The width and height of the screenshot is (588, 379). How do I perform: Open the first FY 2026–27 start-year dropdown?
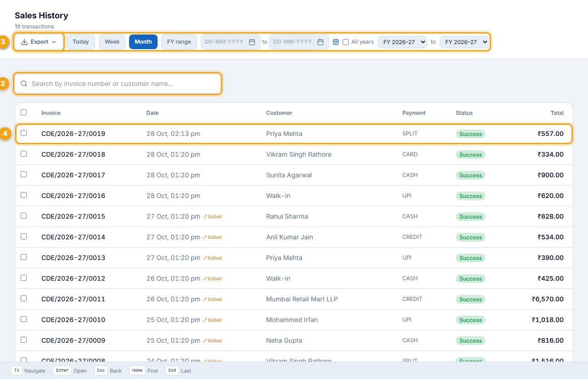(402, 42)
